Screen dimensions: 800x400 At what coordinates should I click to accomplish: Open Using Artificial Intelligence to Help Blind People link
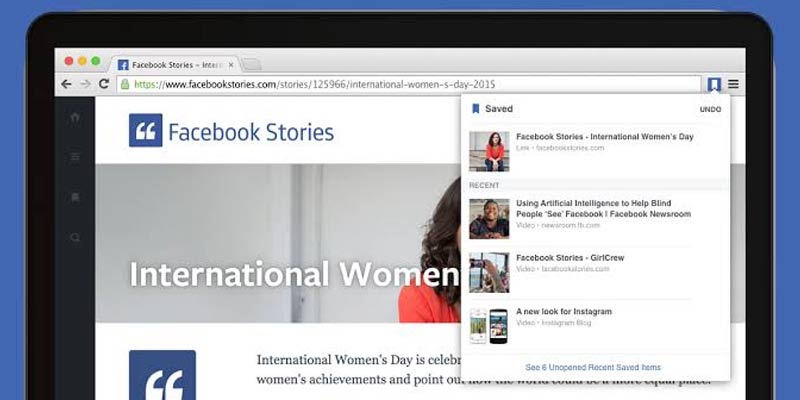(x=603, y=209)
